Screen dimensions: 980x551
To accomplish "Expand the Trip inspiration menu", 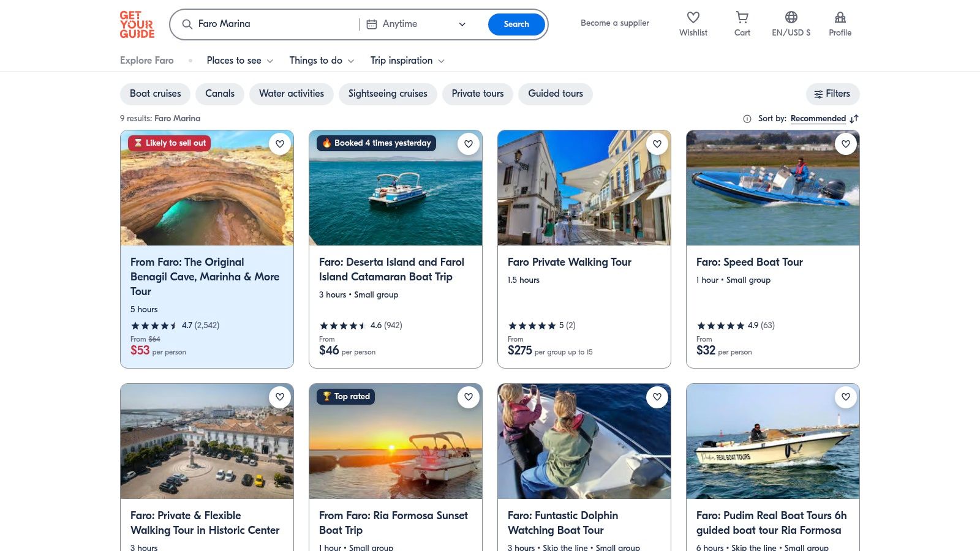I will click(407, 61).
